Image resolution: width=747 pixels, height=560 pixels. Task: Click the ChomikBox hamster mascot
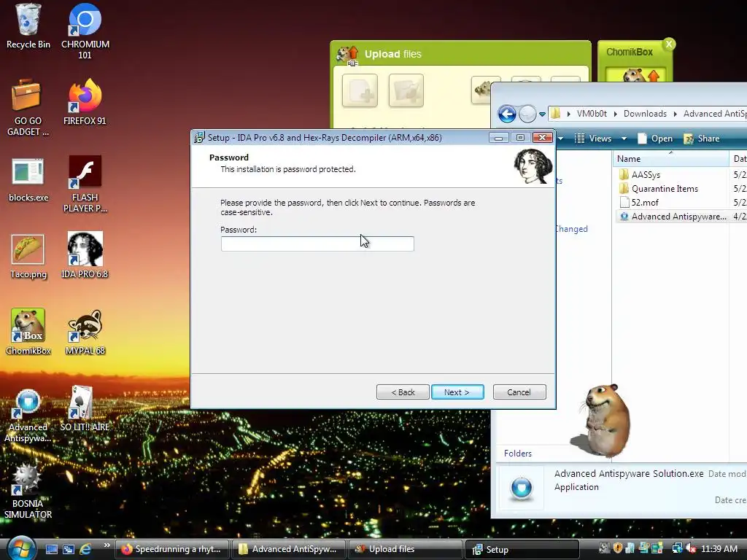coord(602,421)
